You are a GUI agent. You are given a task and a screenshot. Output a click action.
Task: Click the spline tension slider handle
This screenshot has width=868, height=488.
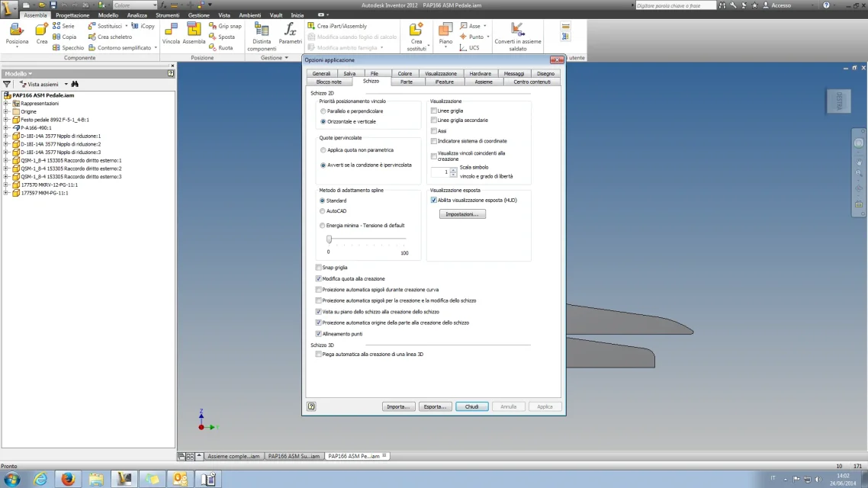[329, 239]
